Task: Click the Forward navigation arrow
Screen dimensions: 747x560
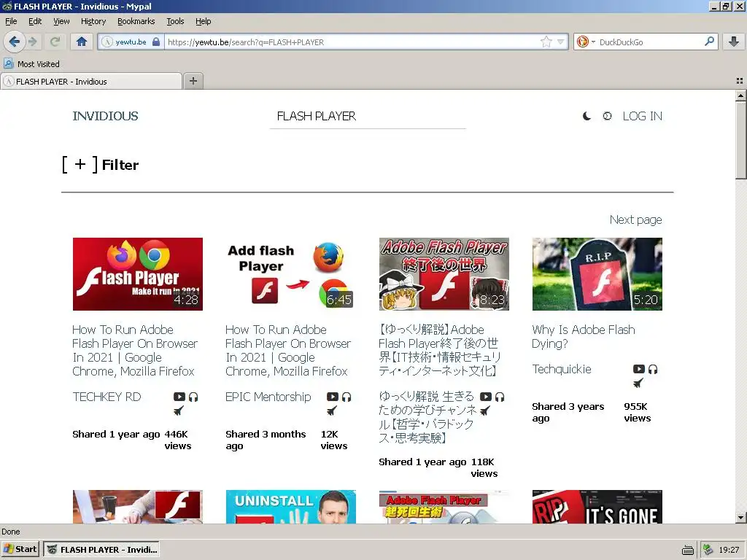Action: 32,42
